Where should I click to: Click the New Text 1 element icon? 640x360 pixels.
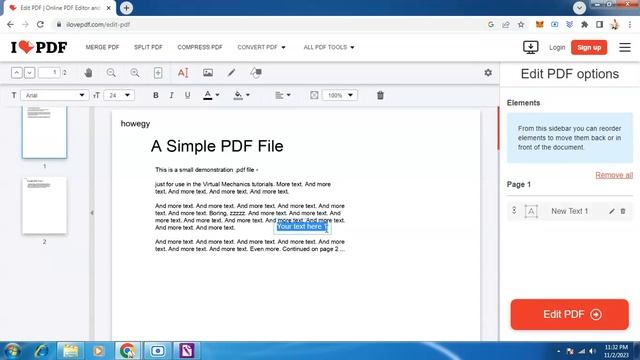point(531,211)
